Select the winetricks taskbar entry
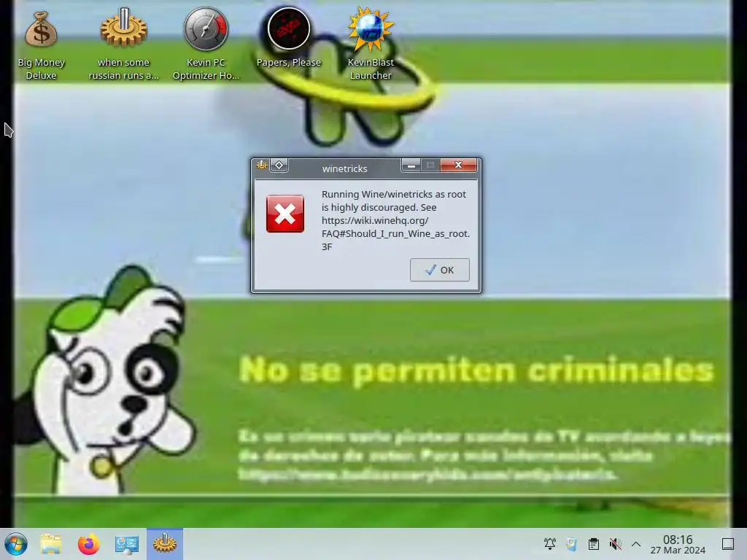This screenshot has height=560, width=747. 165,544
